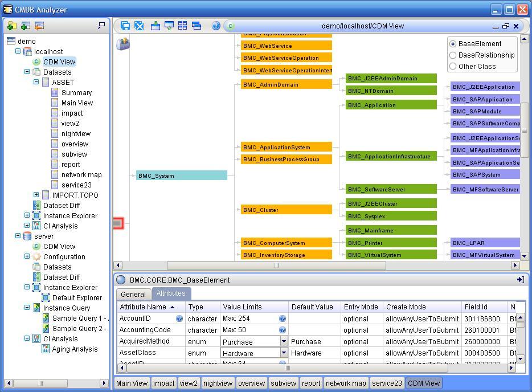Select the BMC_J2EECluster class node
Viewport: 532px width, 392px height.
coord(391,203)
